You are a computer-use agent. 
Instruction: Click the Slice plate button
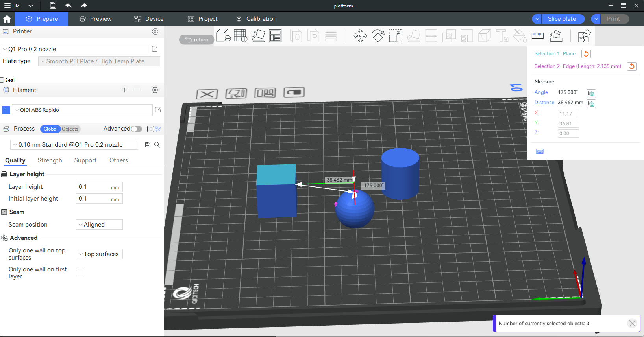point(561,19)
